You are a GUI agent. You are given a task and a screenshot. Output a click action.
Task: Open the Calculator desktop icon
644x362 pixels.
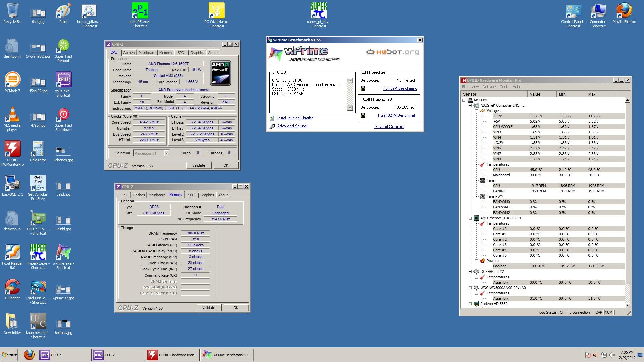(38, 152)
